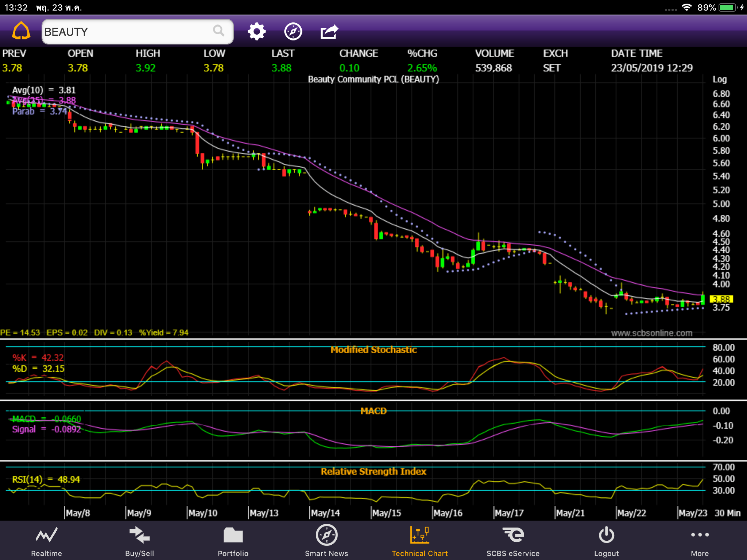
Task: Tap the orange bell logo icon
Action: 21,31
